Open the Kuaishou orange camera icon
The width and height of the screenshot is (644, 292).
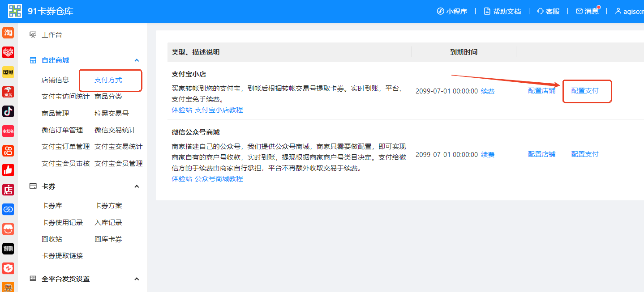tap(8, 150)
